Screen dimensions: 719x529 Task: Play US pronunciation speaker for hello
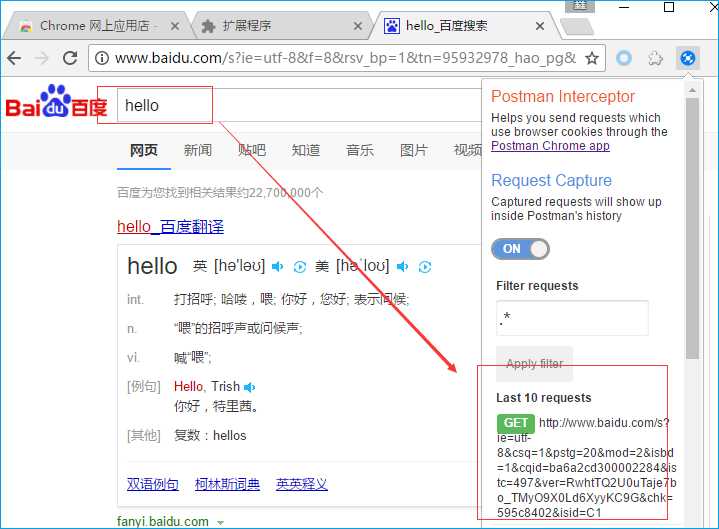[403, 266]
